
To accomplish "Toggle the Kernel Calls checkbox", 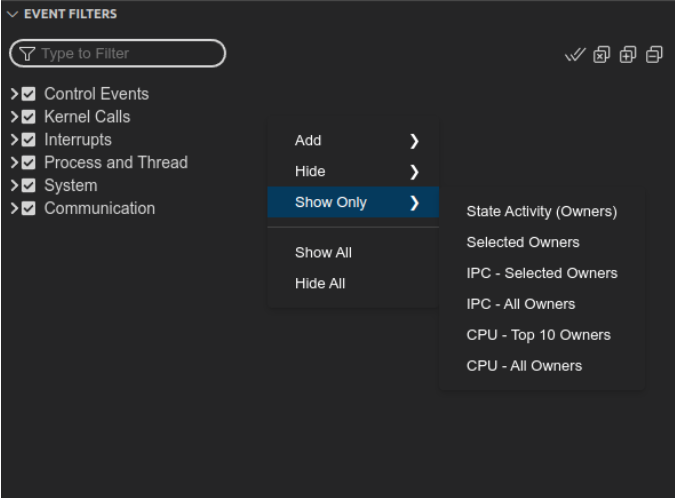I will tap(29, 117).
